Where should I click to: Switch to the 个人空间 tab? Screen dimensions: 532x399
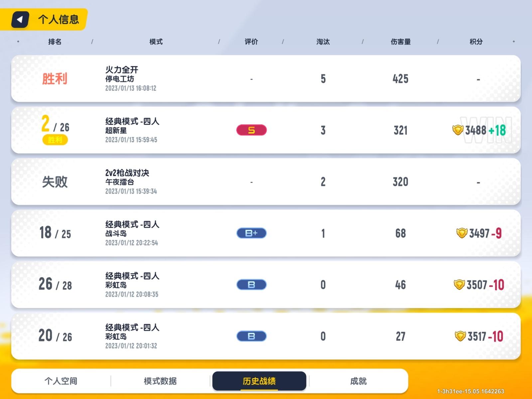(x=61, y=381)
